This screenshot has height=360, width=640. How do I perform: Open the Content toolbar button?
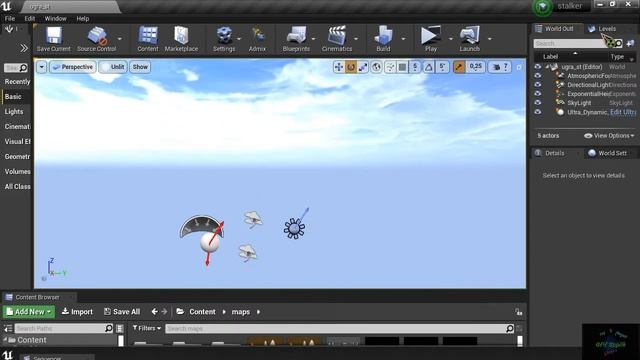click(x=148, y=39)
